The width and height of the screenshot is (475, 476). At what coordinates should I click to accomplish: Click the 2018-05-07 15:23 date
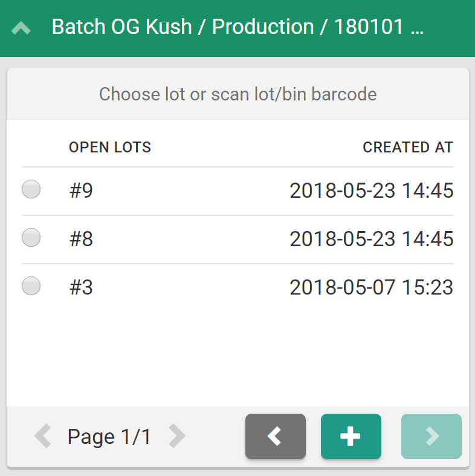[371, 287]
